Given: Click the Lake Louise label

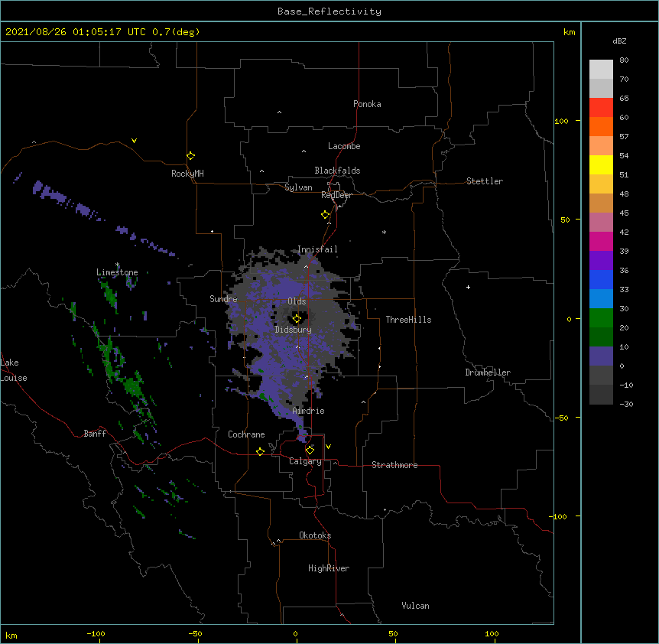Looking at the screenshot, I should pyautogui.click(x=14, y=370).
